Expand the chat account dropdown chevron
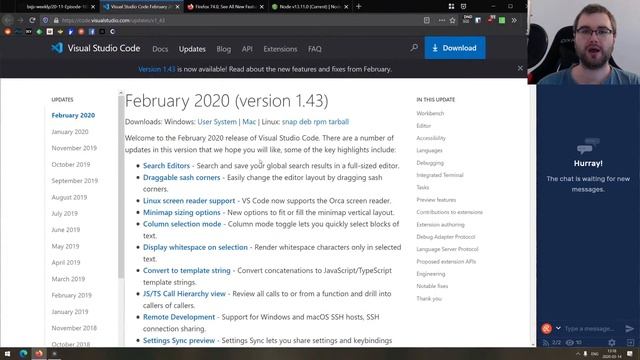 pyautogui.click(x=558, y=328)
